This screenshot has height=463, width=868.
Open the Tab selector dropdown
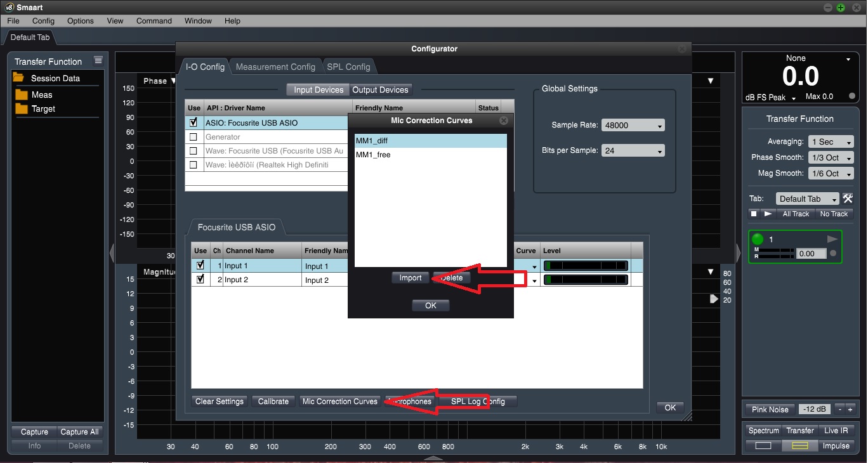coord(808,199)
